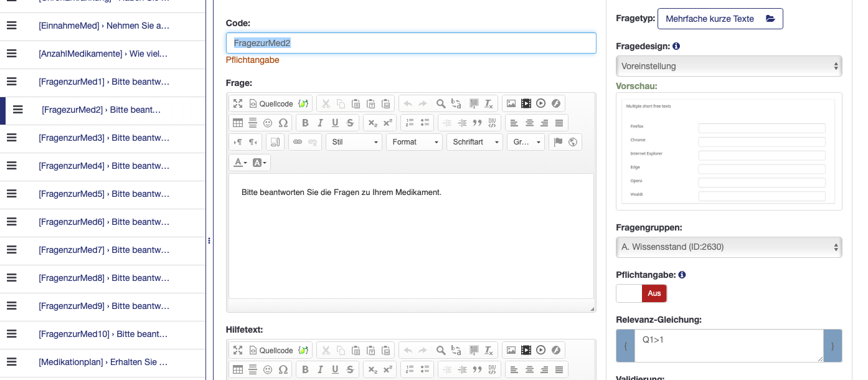Viewport: 868px width, 380px height.
Task: Toggle the Pflichtangabe switch
Action: [x=641, y=293]
